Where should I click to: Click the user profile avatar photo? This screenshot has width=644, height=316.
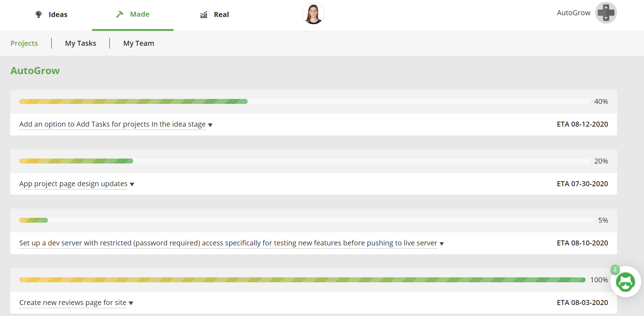313,13
